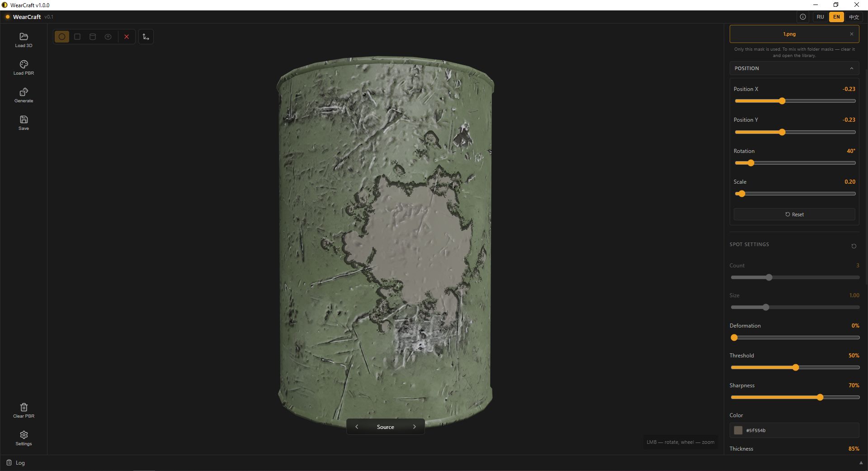Open Settings gear in sidebar
The height and width of the screenshot is (471, 868).
point(24,438)
